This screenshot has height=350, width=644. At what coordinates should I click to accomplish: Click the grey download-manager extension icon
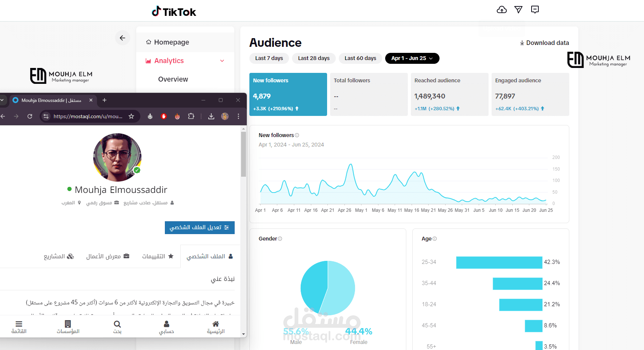click(150, 116)
